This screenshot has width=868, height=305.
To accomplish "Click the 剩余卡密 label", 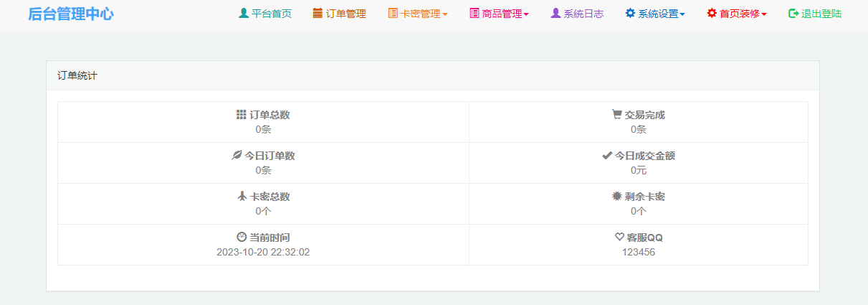I will (x=645, y=197).
